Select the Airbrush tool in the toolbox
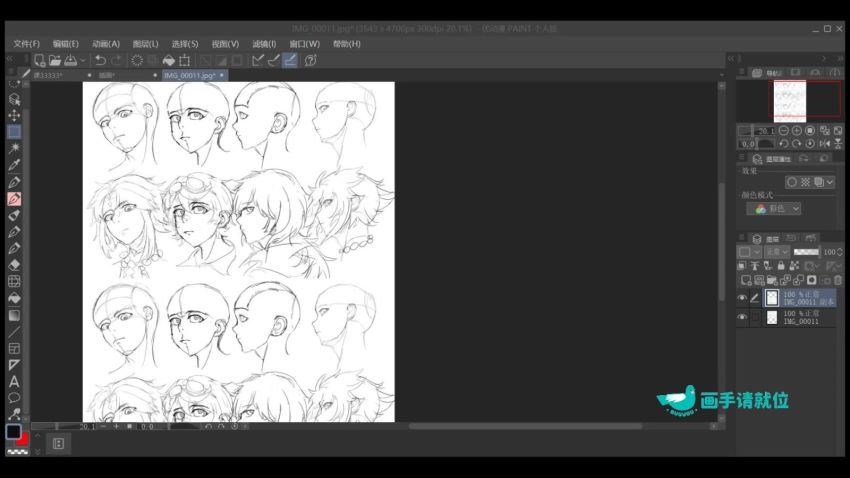Image resolution: width=850 pixels, height=478 pixels. 14,232
